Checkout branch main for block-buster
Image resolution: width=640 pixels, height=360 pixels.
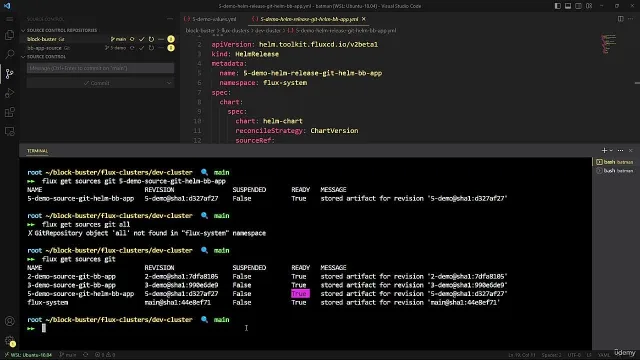point(118,39)
